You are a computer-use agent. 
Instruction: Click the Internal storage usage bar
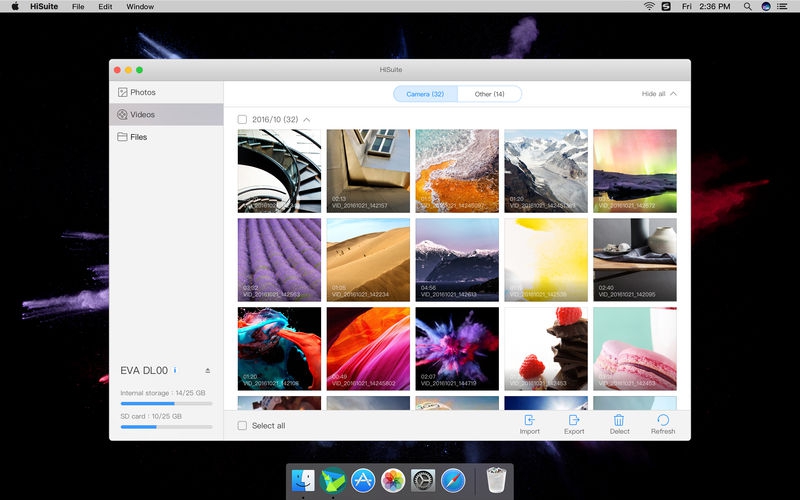(x=166, y=404)
